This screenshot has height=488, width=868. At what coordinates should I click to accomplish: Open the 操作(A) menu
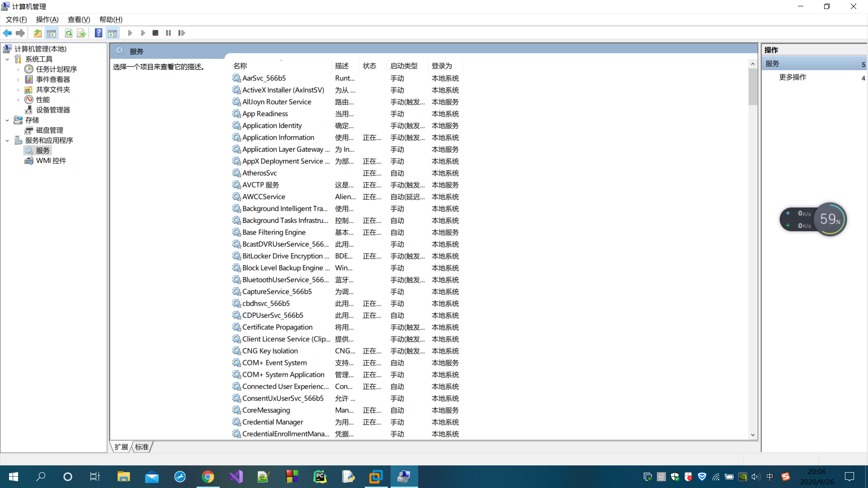[x=47, y=19]
